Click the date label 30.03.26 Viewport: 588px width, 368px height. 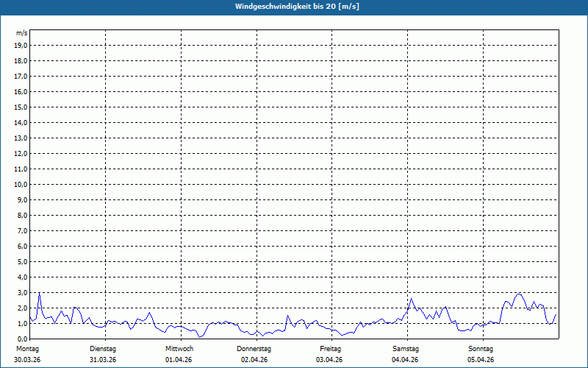(x=27, y=360)
